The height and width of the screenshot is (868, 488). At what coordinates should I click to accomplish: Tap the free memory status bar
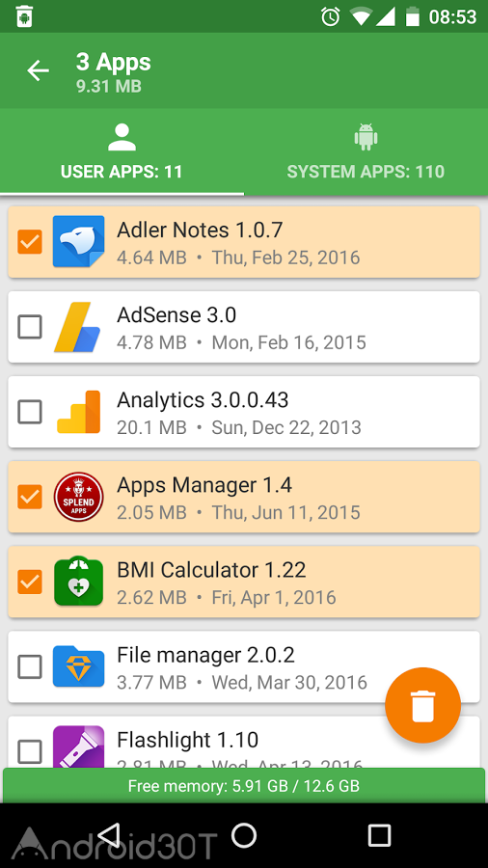pos(244,785)
